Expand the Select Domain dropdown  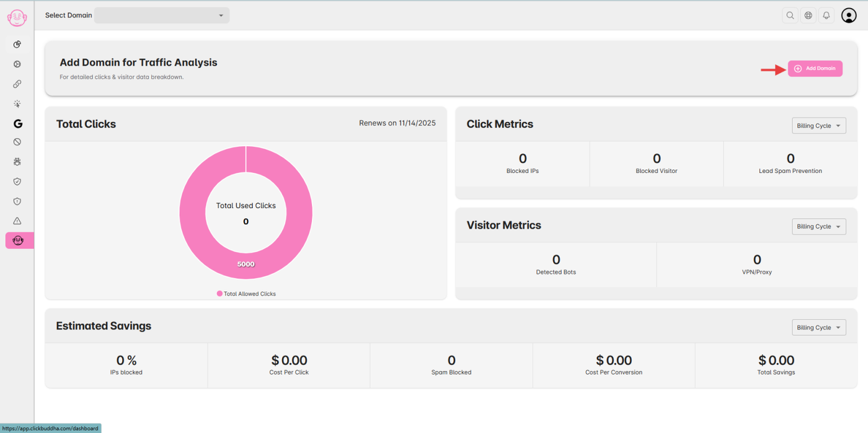pyautogui.click(x=162, y=15)
